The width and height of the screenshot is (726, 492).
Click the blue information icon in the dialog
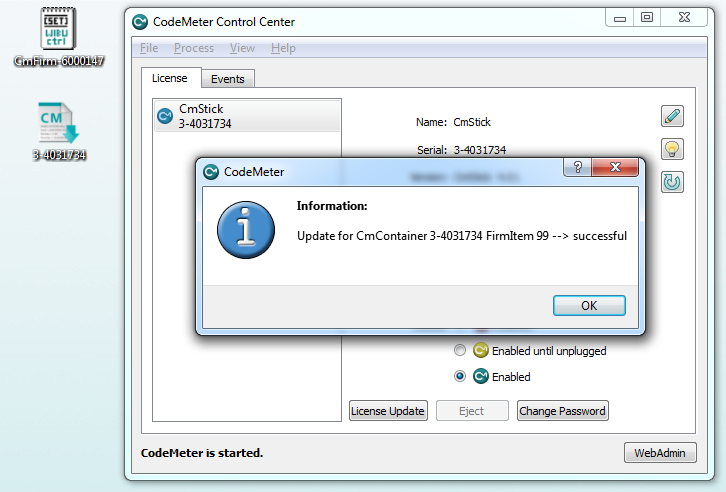(245, 230)
